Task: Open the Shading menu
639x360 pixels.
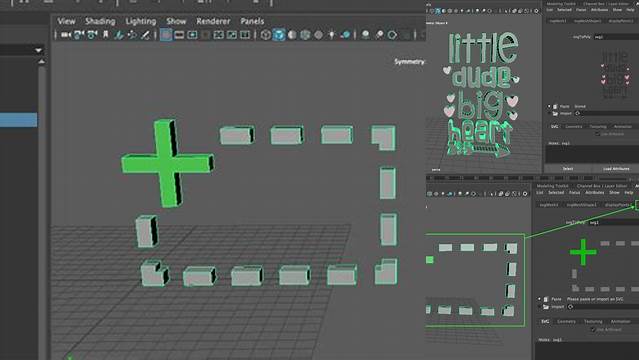Action: 100,21
